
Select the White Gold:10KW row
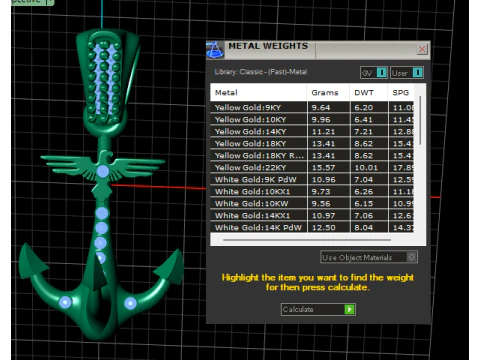tap(312, 203)
